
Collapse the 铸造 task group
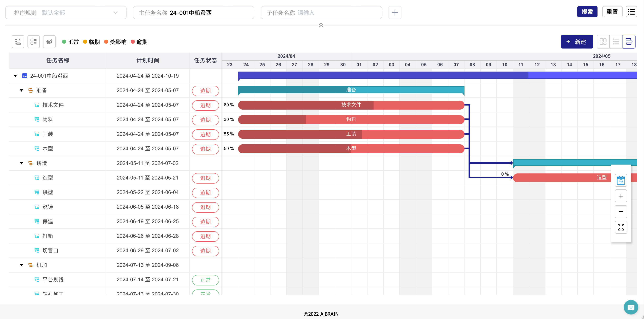pos(21,163)
